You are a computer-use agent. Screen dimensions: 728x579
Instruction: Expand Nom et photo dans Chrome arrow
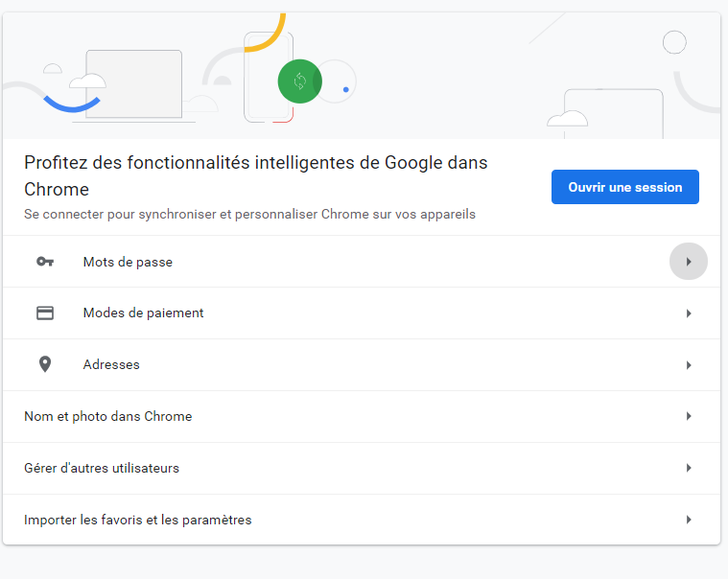(689, 417)
